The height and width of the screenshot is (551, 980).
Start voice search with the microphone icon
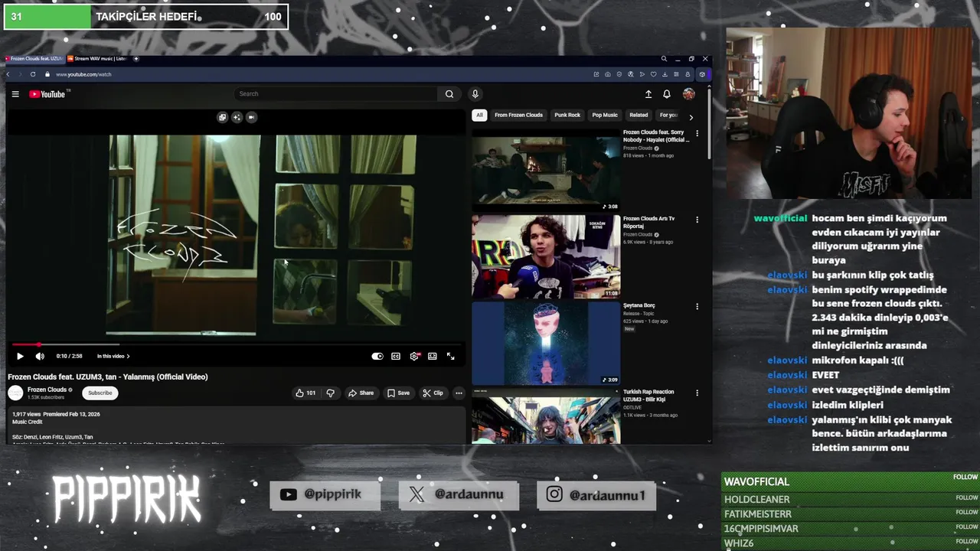coord(475,94)
